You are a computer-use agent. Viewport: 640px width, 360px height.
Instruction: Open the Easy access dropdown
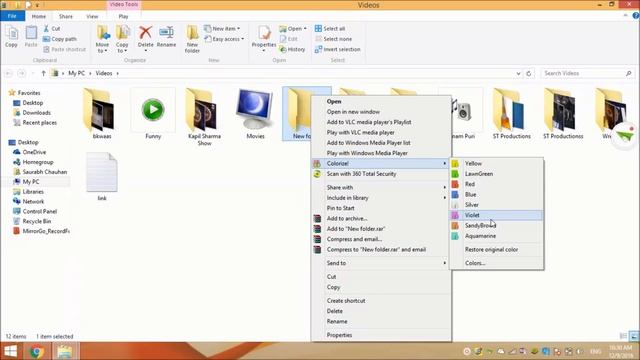point(224,39)
